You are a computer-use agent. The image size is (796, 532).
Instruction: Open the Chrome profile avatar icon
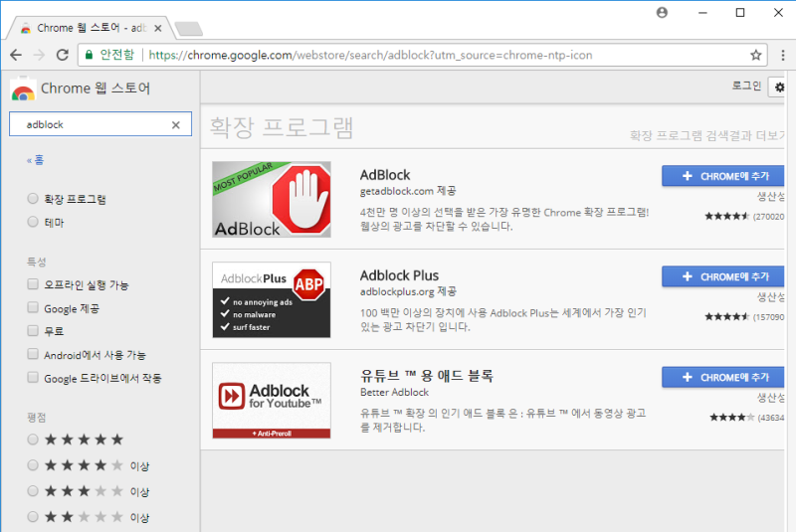click(662, 12)
